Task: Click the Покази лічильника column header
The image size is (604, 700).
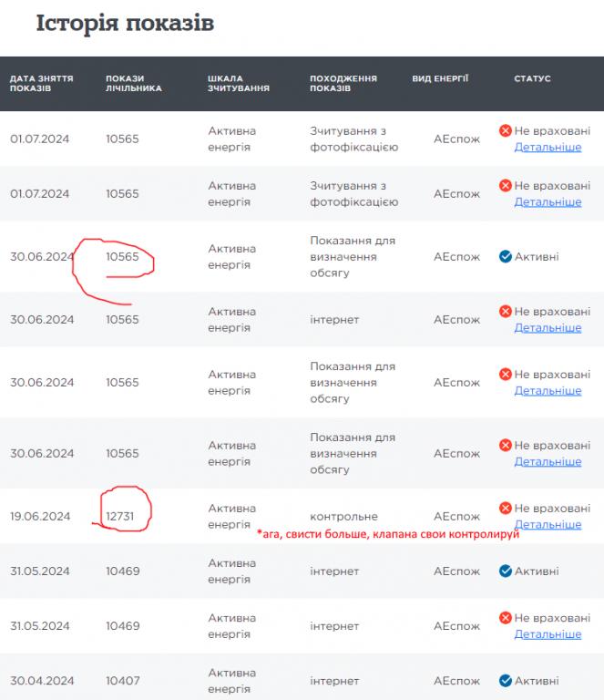Action: tap(133, 84)
